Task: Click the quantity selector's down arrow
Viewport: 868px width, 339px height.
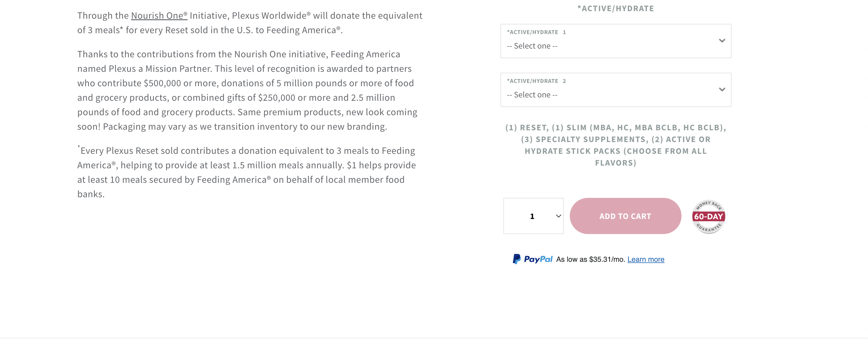Action: point(558,216)
